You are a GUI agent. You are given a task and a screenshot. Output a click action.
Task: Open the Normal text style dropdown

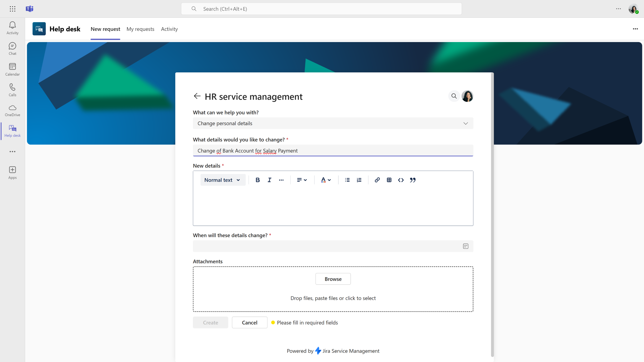[x=222, y=180]
